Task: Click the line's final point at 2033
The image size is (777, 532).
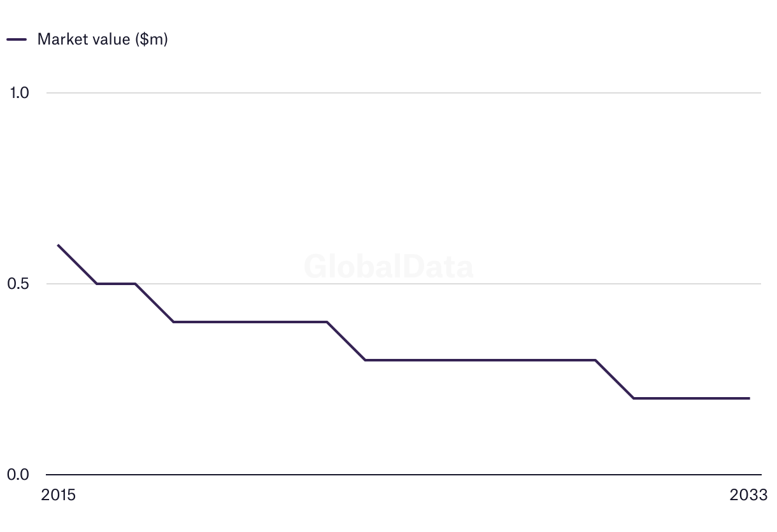Action: [749, 398]
